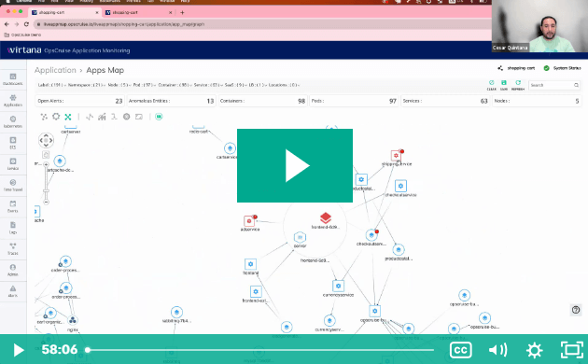Image resolution: width=588 pixels, height=364 pixels.
Task: Expand the SaaS filter dropdown
Action: click(x=237, y=85)
